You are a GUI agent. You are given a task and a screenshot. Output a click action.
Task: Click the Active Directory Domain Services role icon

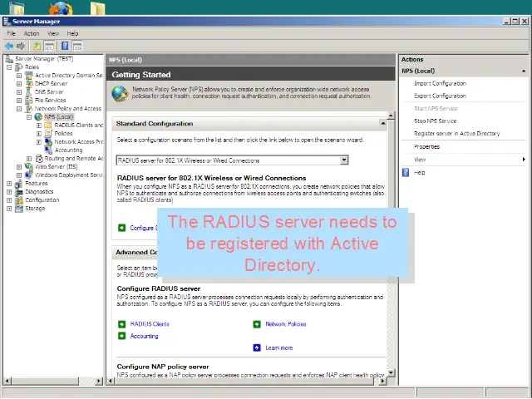[x=29, y=76]
